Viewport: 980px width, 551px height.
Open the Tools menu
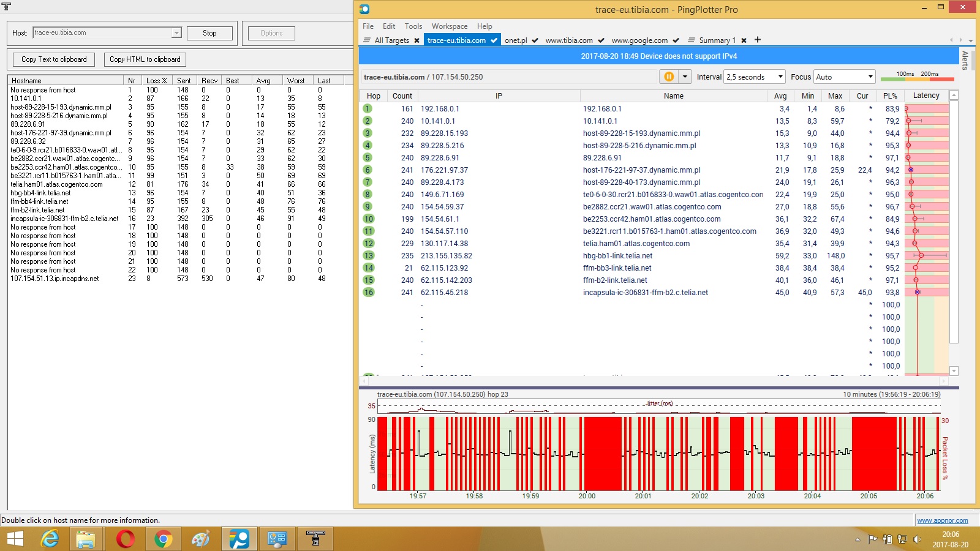[x=413, y=26]
